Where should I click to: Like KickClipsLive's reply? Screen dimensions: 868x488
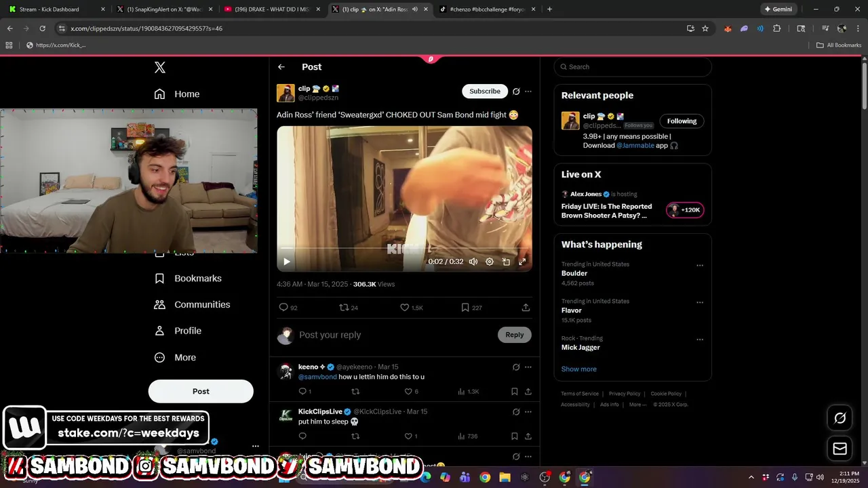pyautogui.click(x=411, y=436)
